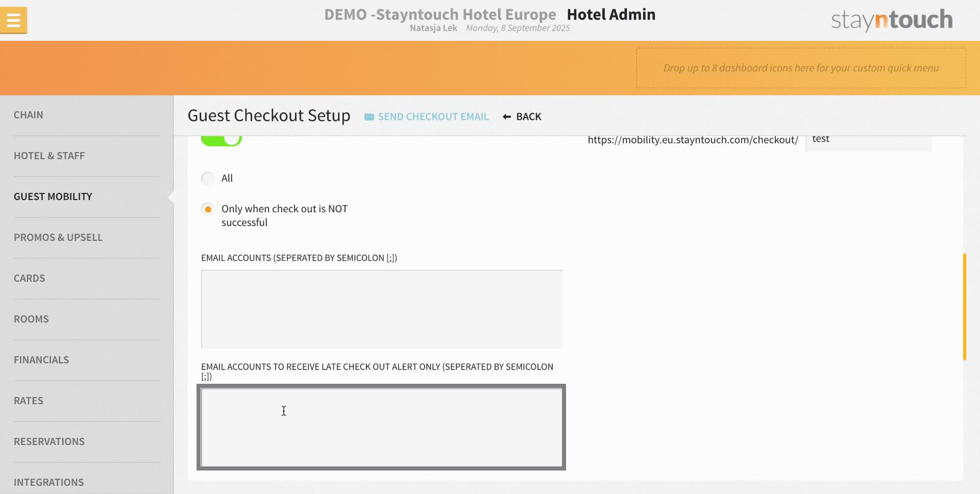
Task: Open the PROMOS & UPSELL settings
Action: pyautogui.click(x=58, y=237)
